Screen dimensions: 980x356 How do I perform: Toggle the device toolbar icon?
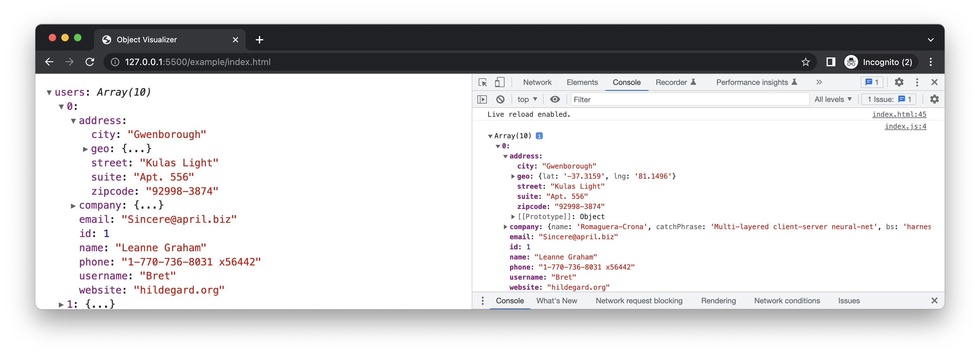[x=499, y=82]
